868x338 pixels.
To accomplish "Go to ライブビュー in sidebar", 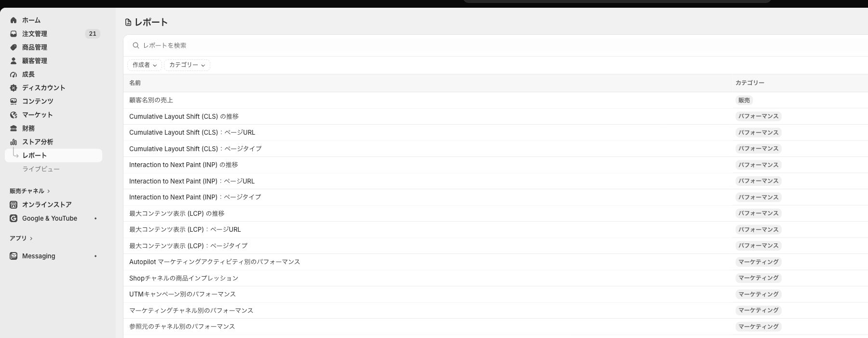I will pos(41,169).
